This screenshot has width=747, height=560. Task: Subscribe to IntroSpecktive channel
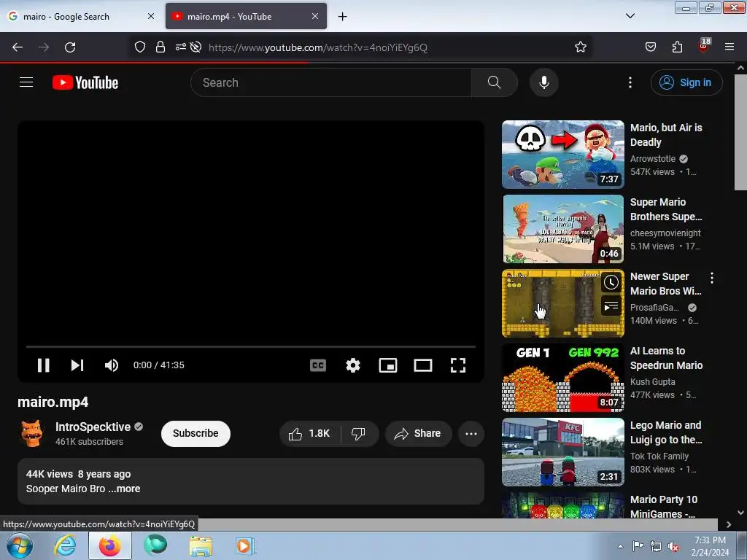(196, 433)
